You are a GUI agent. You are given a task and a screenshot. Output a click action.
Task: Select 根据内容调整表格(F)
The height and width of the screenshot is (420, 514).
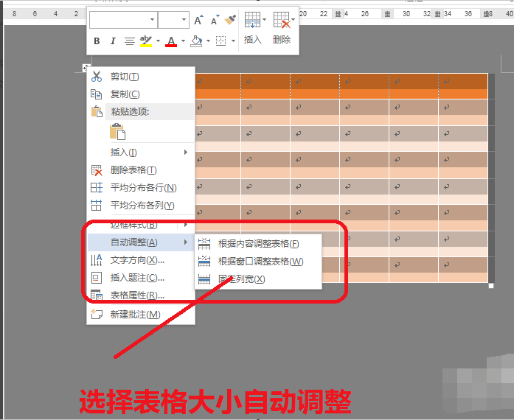[258, 244]
